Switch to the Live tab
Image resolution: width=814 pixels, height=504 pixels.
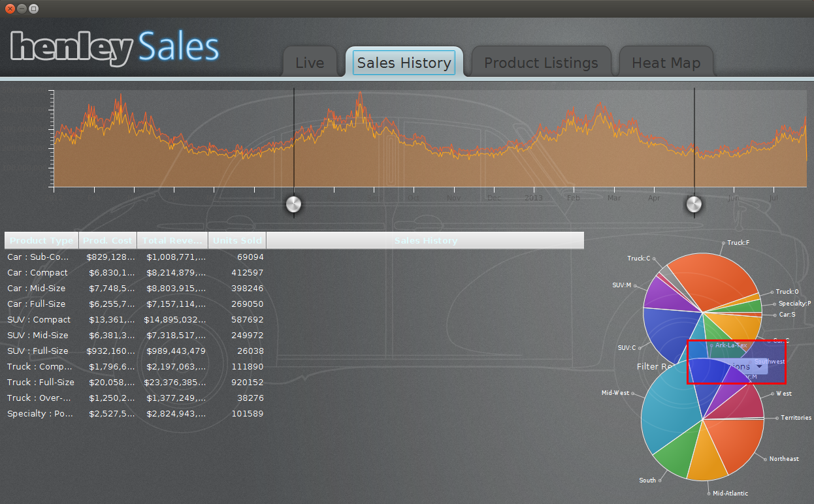[310, 63]
